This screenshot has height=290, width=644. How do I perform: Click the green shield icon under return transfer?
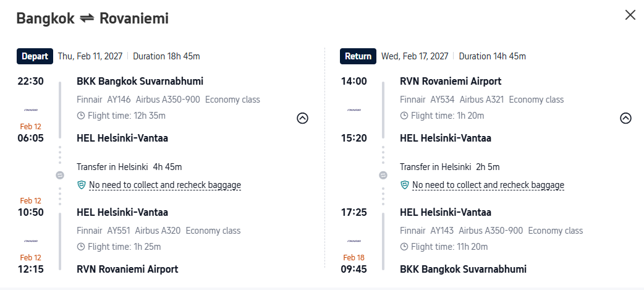404,185
